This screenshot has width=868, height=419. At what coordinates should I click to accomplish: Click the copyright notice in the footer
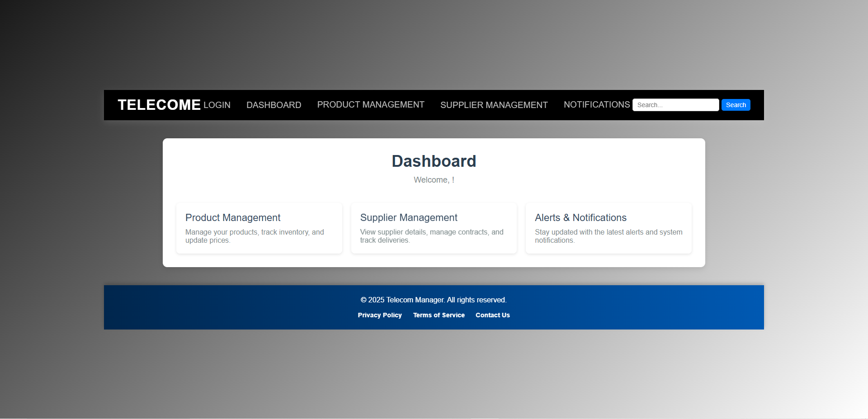[x=434, y=300]
